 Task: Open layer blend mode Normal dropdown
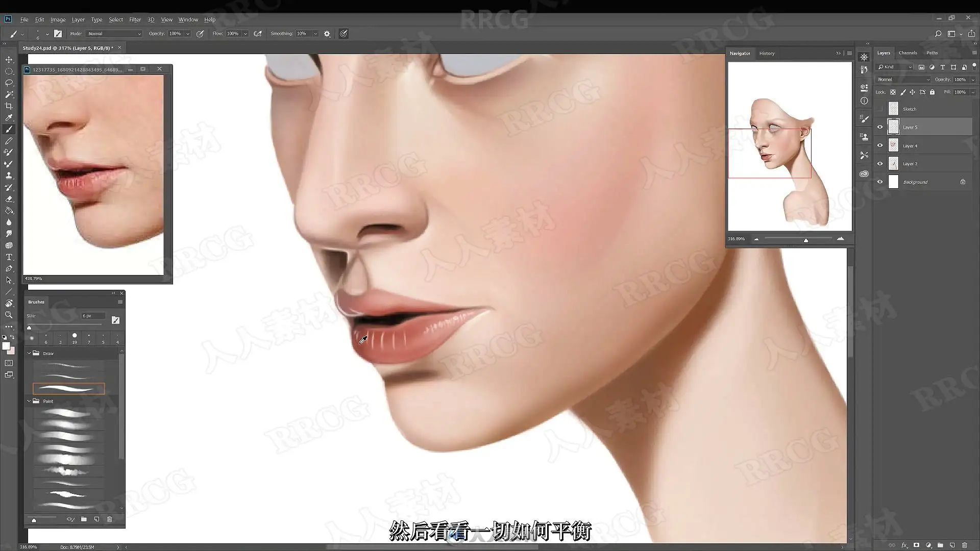click(903, 80)
